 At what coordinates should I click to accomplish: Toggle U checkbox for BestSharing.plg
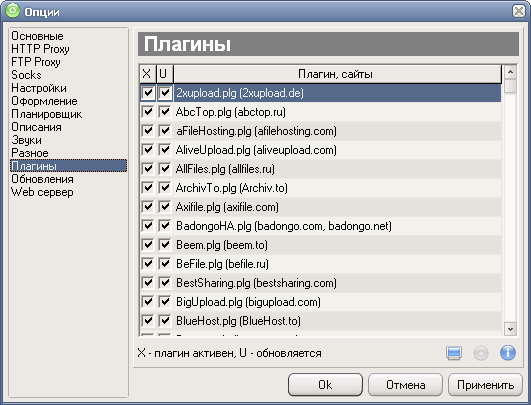click(165, 282)
